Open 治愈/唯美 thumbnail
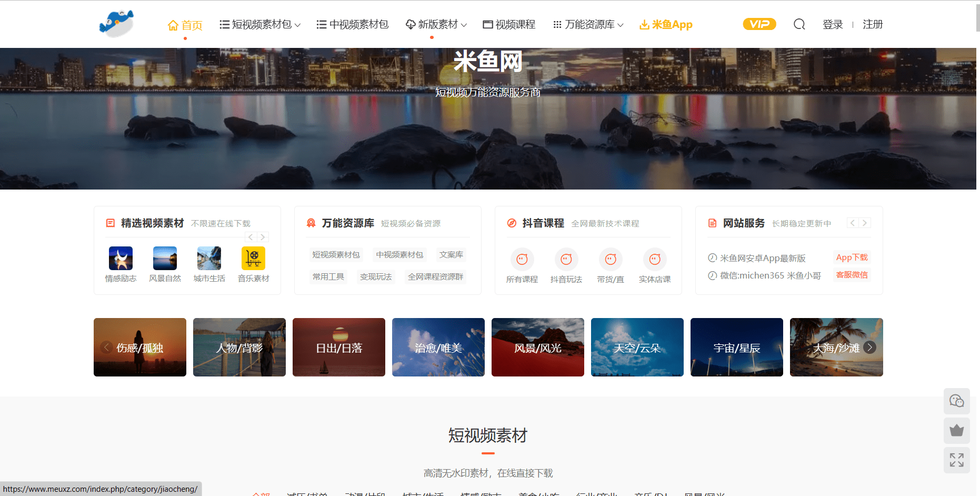The height and width of the screenshot is (496, 980). click(x=438, y=347)
